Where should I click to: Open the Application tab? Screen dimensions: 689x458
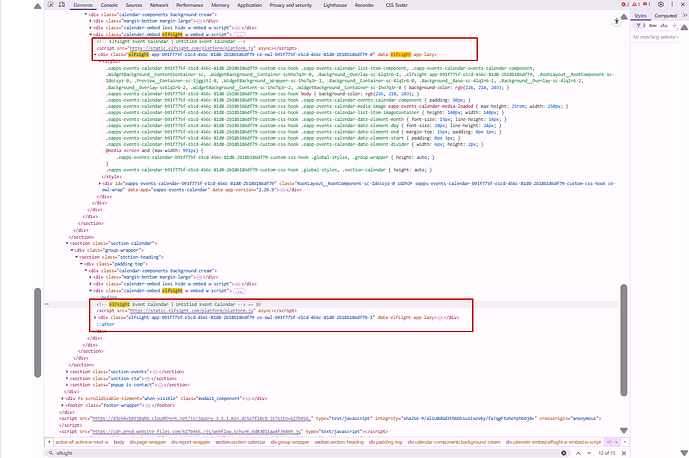[249, 5]
